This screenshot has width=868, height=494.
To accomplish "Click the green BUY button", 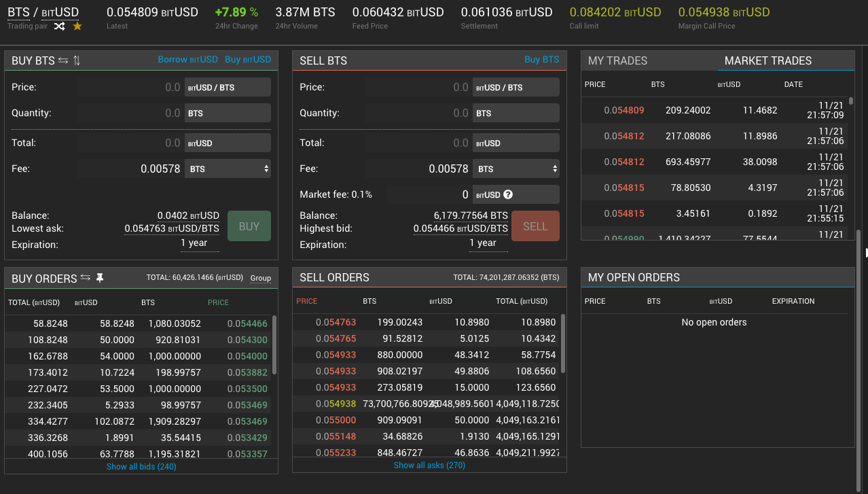I will (249, 226).
